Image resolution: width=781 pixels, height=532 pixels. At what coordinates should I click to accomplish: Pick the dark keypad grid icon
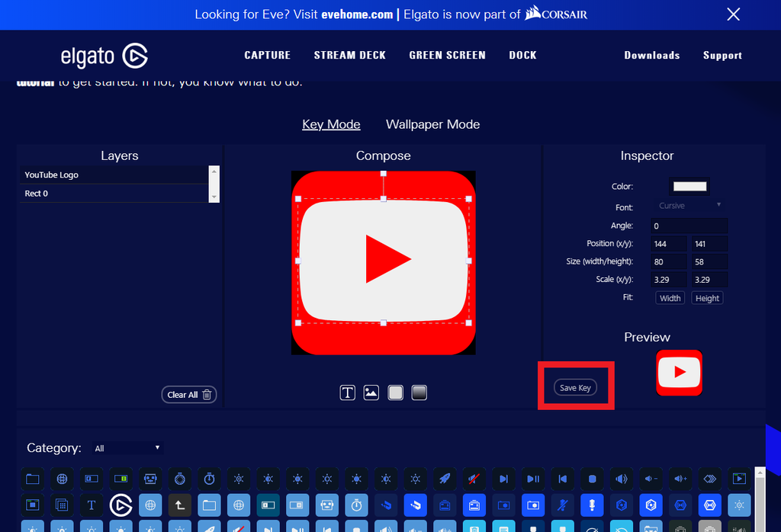62,505
